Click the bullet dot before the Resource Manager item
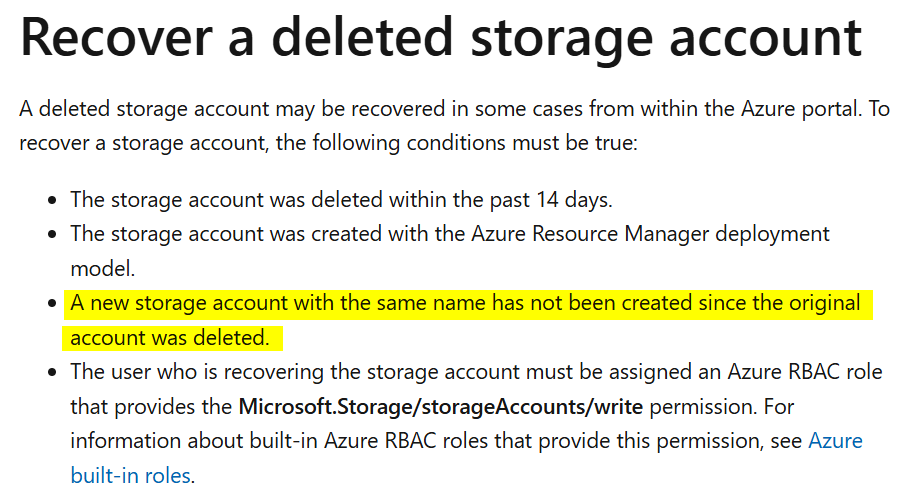Viewport: 916px width, 504px height. [x=52, y=235]
